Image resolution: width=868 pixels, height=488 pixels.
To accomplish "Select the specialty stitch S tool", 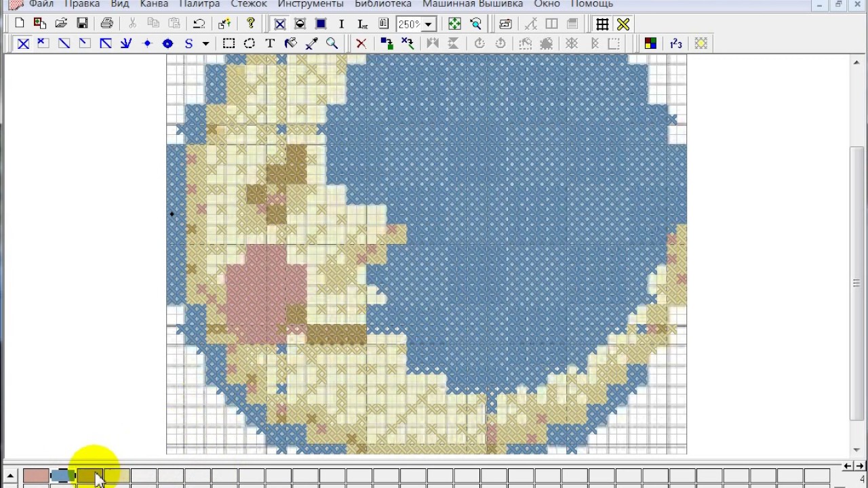I will pos(189,43).
